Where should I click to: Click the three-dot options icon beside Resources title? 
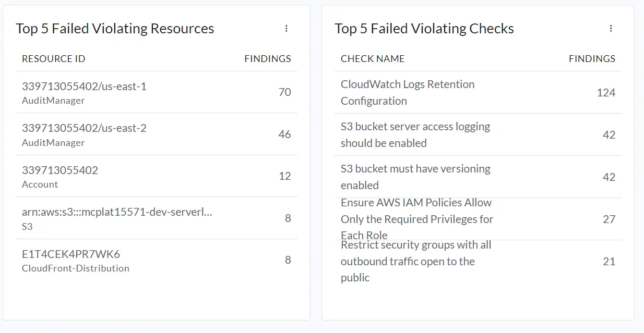click(x=287, y=29)
